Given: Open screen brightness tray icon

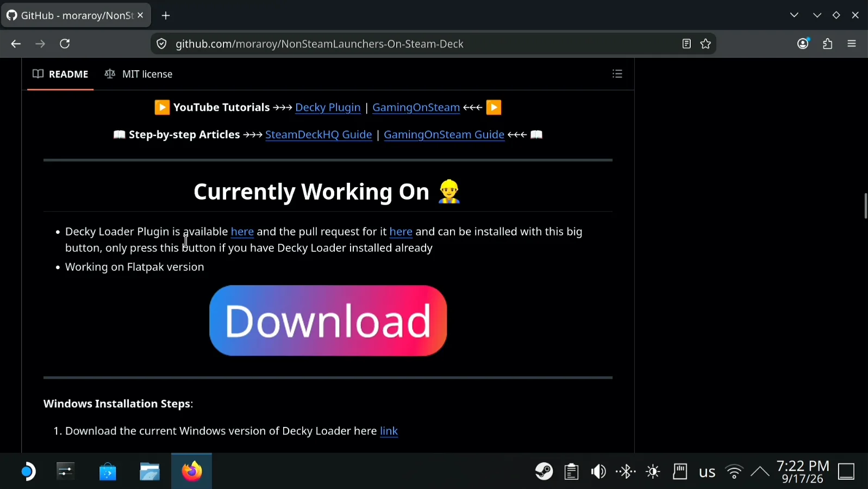Looking at the screenshot, I should 653,472.
